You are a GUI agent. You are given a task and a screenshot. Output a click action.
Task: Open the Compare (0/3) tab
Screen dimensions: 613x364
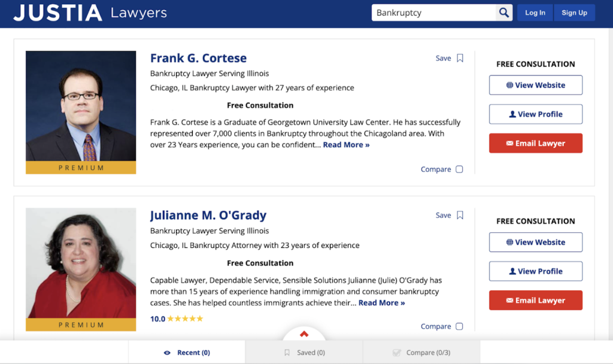421,353
